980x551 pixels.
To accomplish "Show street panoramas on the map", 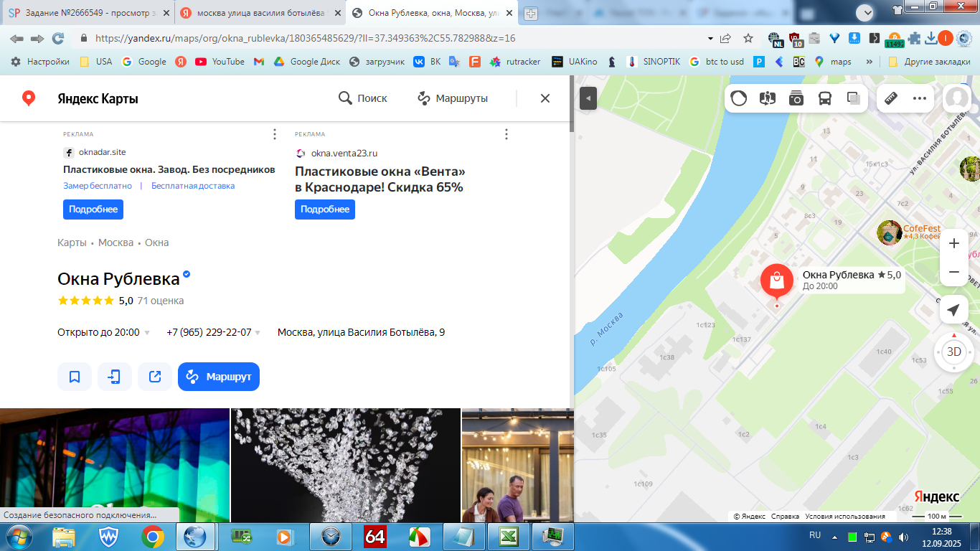I will point(768,98).
